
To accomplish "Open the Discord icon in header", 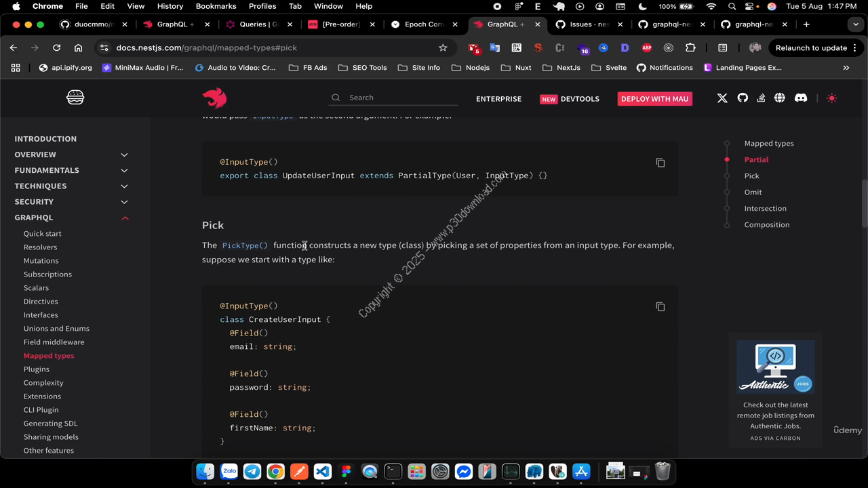I will pyautogui.click(x=801, y=98).
